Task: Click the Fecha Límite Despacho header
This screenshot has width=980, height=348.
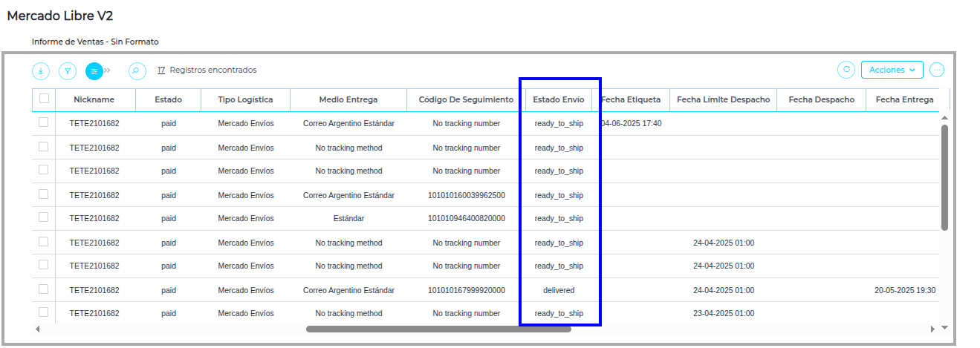Action: 724,99
